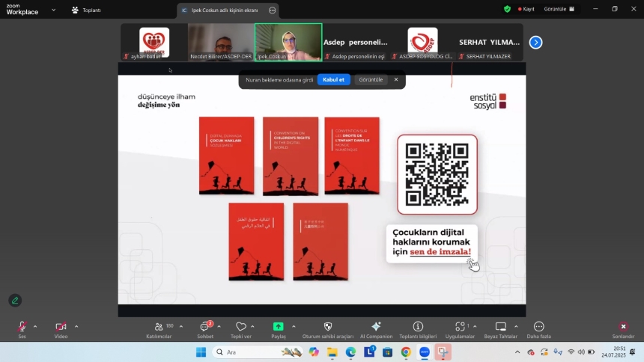Switch to the Toplantı tab
The image size is (644, 362).
pos(86,10)
